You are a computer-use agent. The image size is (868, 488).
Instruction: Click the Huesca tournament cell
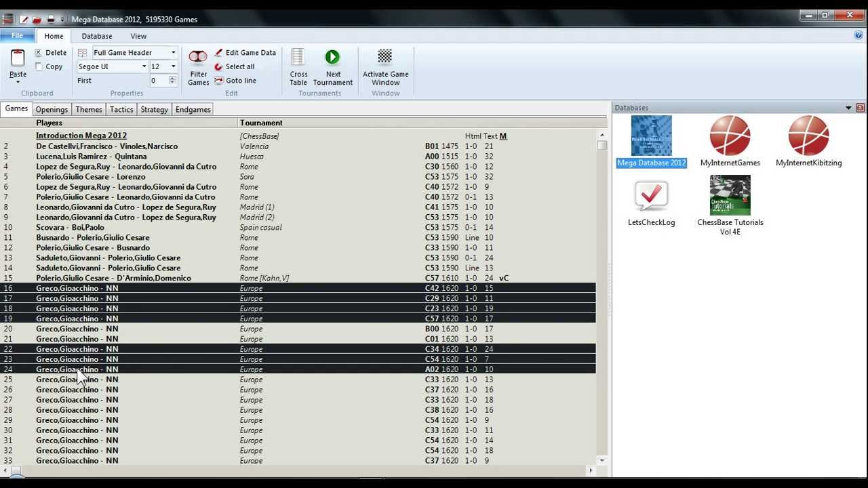click(x=252, y=157)
